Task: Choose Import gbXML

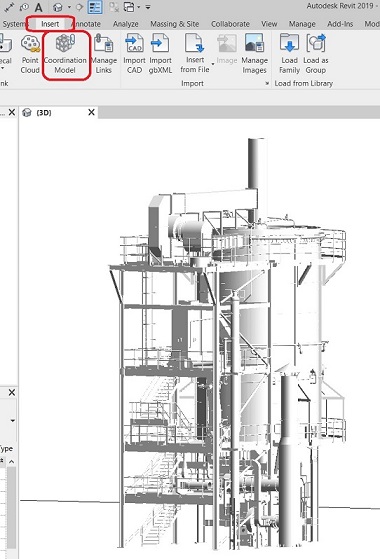Action: pyautogui.click(x=160, y=55)
